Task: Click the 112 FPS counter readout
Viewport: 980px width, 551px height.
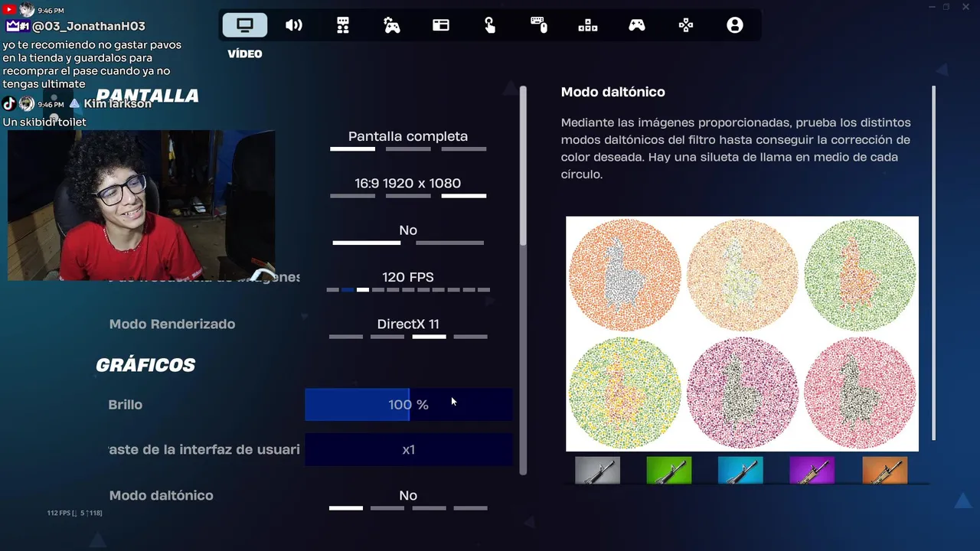Action: coord(74,513)
